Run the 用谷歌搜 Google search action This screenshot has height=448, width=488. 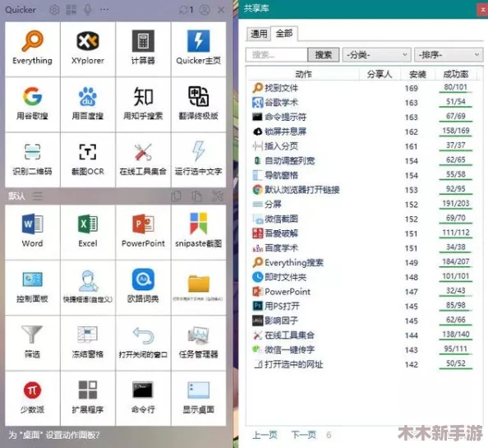[32, 104]
